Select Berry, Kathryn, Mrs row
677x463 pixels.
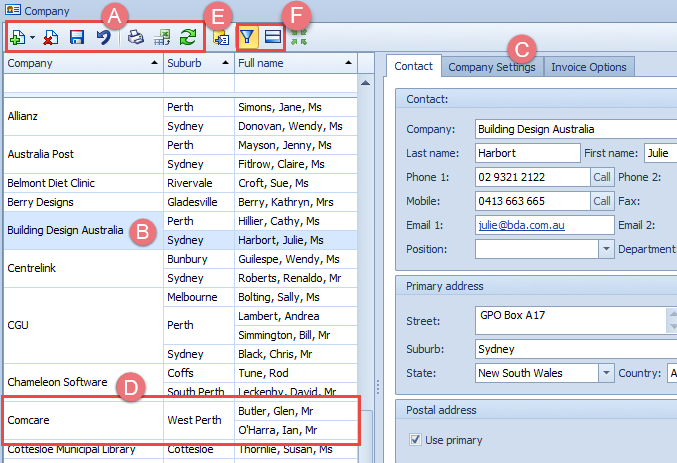[296, 202]
